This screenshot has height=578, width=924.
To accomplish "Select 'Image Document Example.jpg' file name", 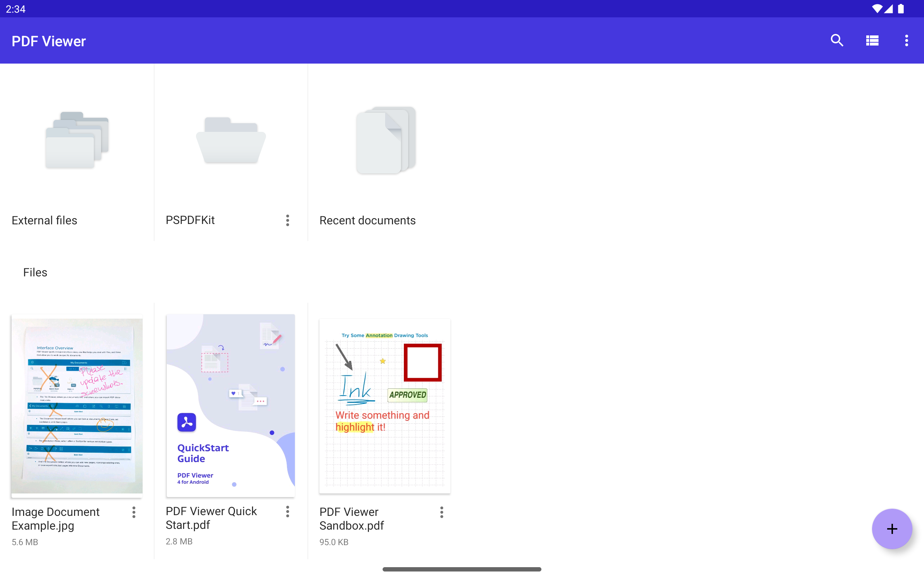I will coord(55,519).
